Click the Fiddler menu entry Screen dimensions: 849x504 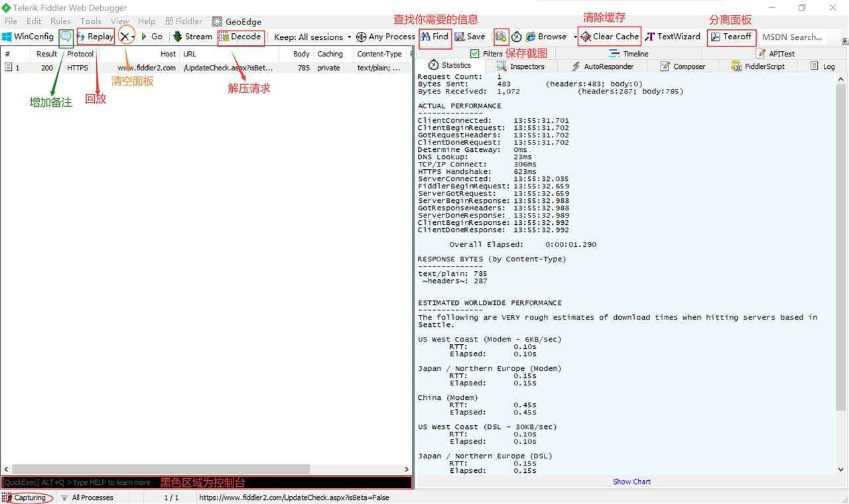184,21
